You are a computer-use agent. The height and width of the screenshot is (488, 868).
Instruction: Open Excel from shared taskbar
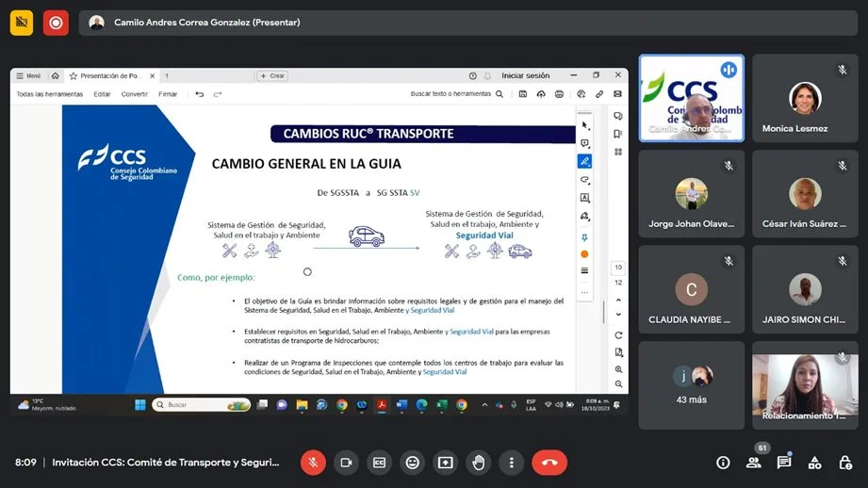pyautogui.click(x=441, y=405)
